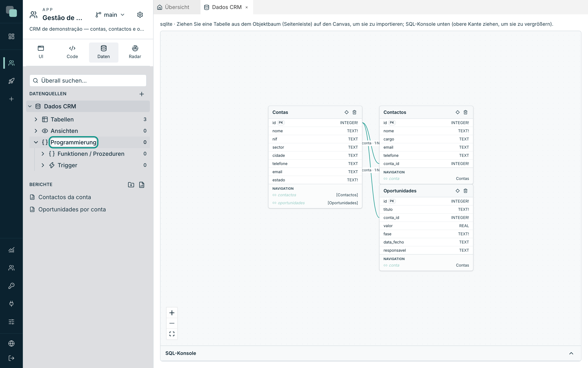Select the Tabellen tree label
Screen dimensions: 588x368
62,120
